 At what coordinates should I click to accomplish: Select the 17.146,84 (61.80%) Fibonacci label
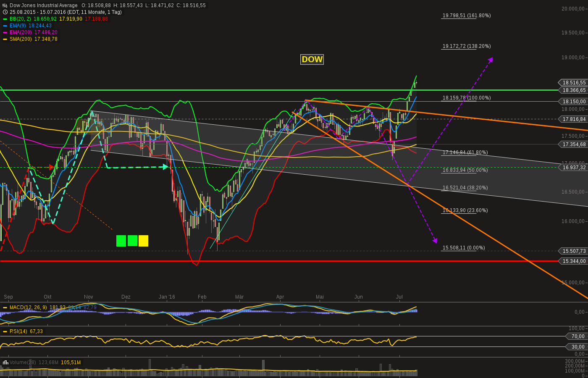coord(465,152)
